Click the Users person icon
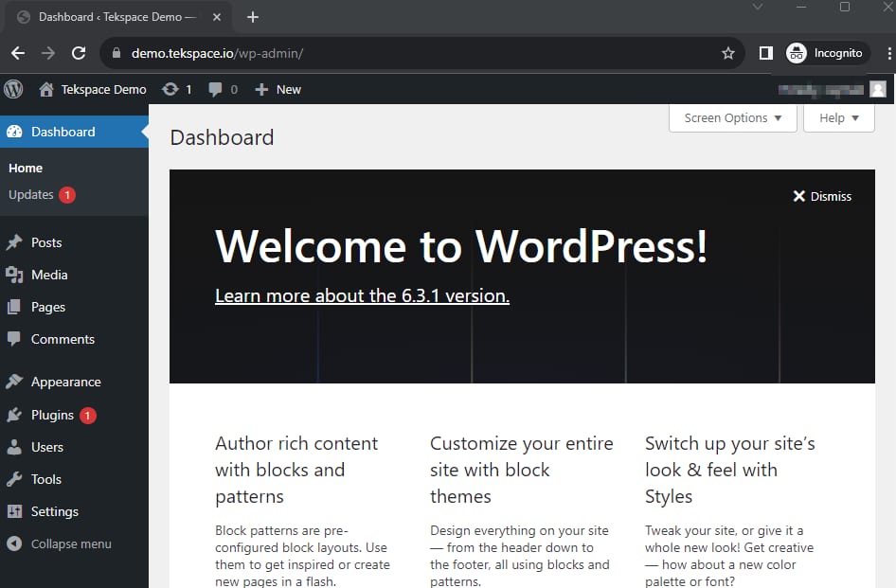 click(14, 447)
